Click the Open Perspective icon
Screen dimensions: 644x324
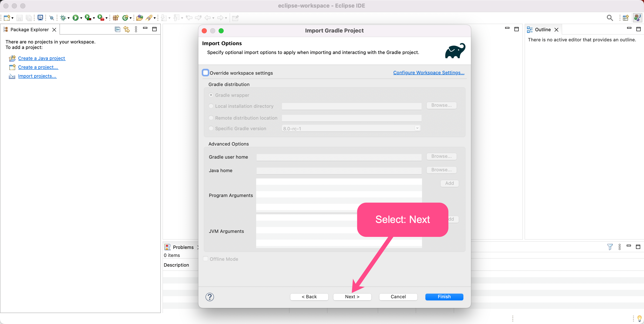pyautogui.click(x=626, y=18)
